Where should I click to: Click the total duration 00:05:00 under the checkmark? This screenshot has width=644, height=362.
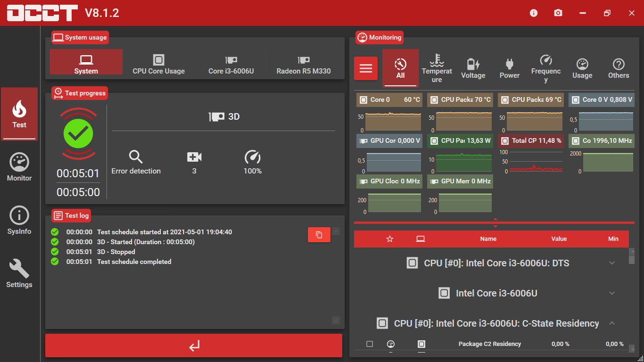(78, 192)
